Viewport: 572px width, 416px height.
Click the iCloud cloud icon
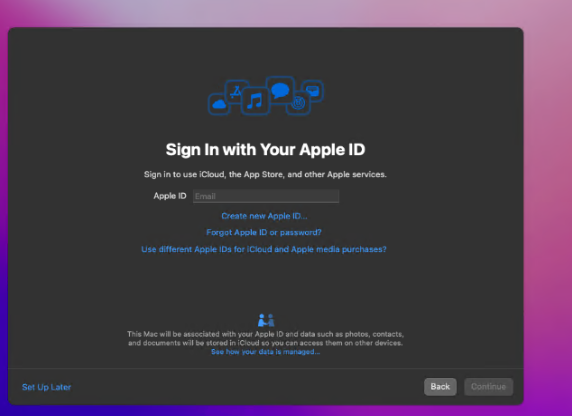219,104
